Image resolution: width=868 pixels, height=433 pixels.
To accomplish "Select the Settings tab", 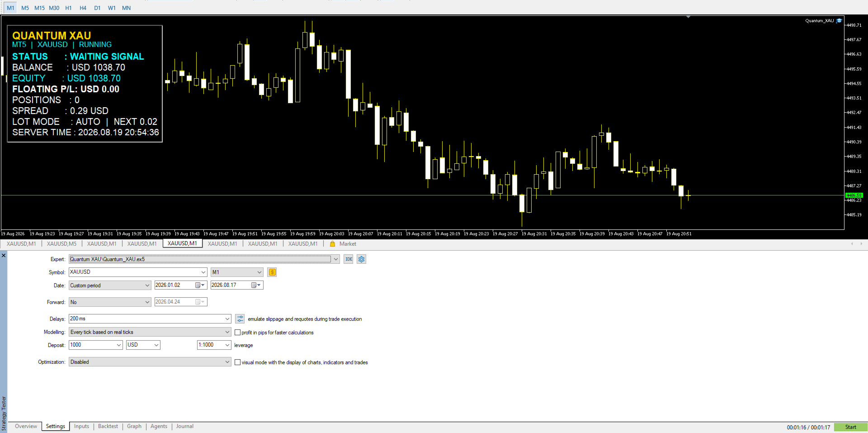I will 56,427.
